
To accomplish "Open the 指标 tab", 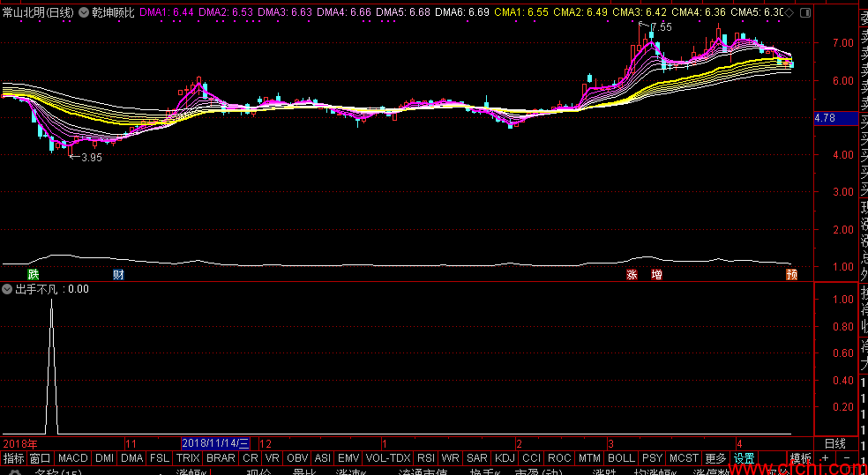I will tap(14, 458).
